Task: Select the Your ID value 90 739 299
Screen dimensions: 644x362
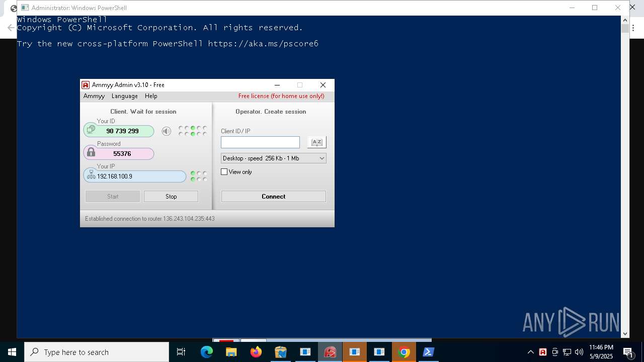Action: (122, 131)
